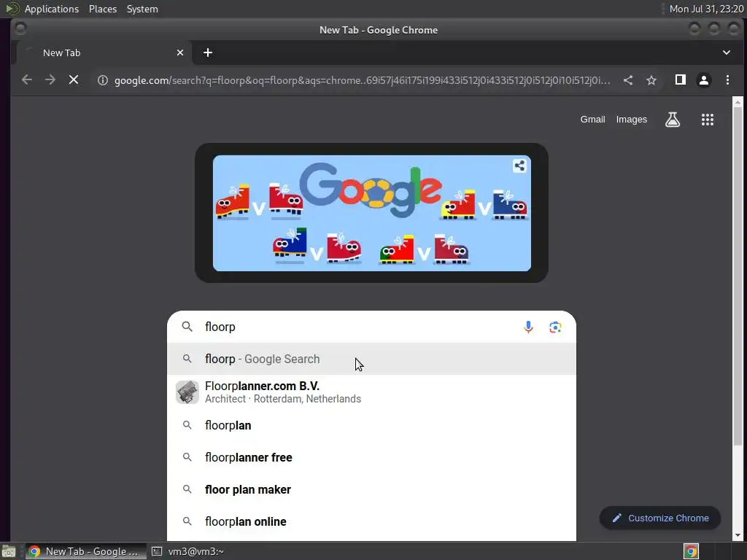This screenshot has height=560, width=747.
Task: Select New Tab - Google Chrome taskbar item
Action: (86, 551)
